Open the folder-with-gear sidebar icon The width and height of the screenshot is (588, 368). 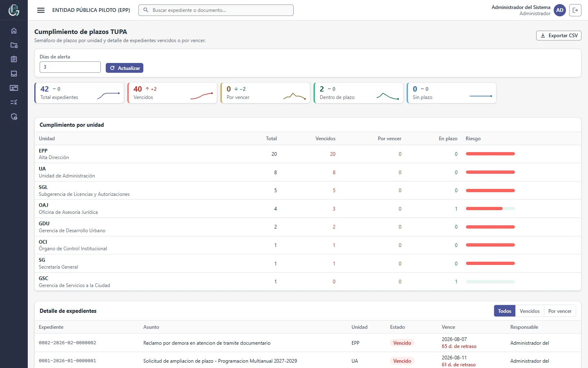14,45
